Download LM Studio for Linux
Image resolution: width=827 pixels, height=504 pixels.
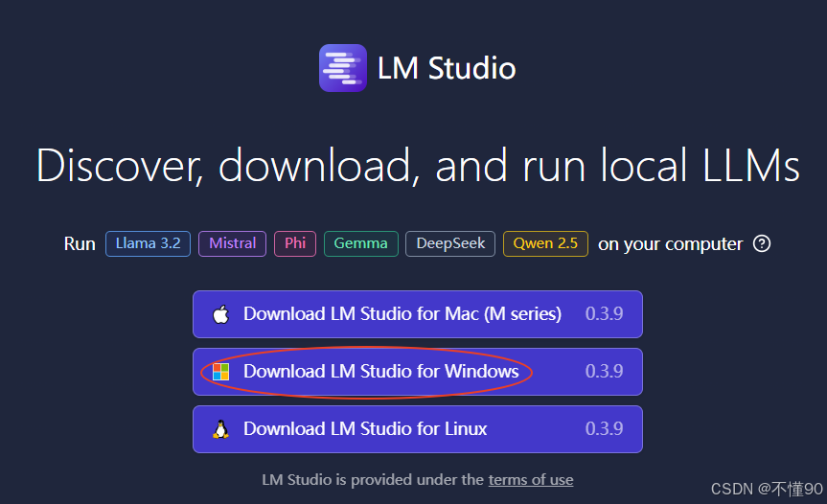pyautogui.click(x=418, y=429)
